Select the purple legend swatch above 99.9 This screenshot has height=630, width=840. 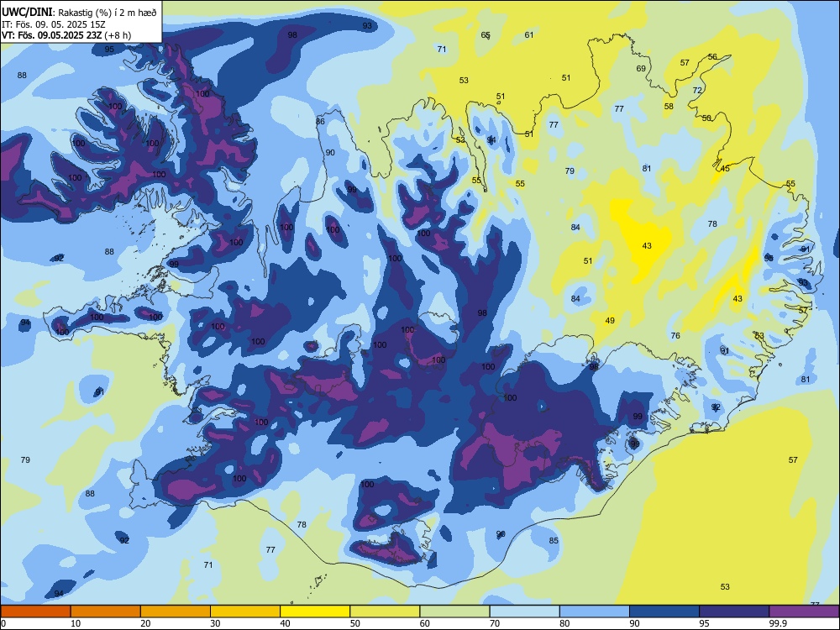point(805,612)
